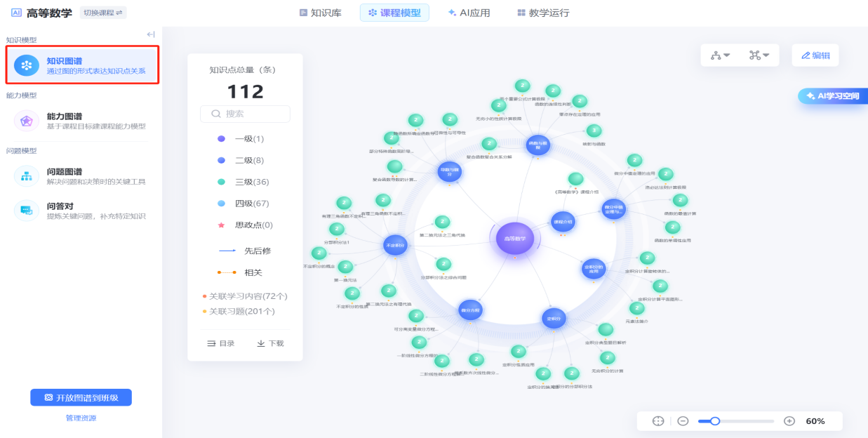This screenshot has height=438, width=868.
Task: Toggle the 相关 relation legend
Action: (x=239, y=272)
